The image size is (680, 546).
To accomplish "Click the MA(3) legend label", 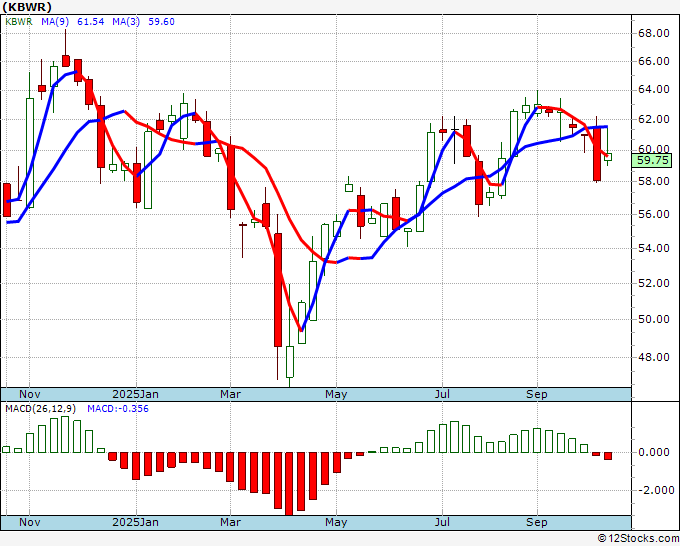I will 126,22.
